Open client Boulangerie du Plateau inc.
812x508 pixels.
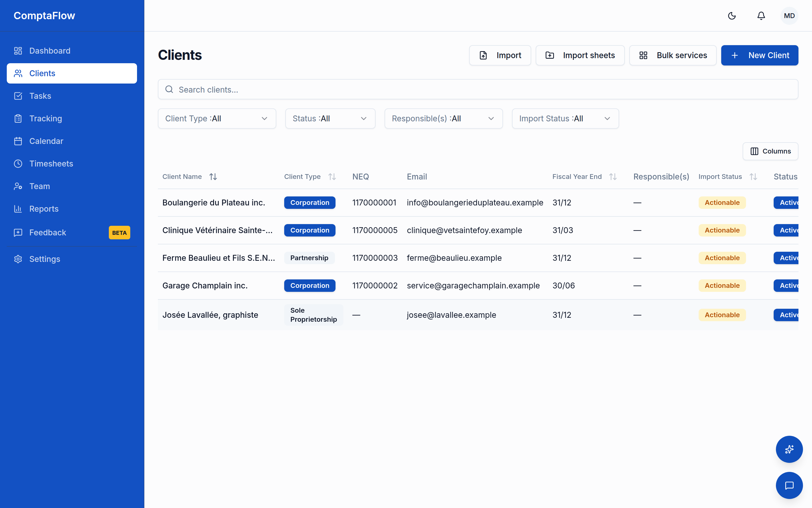click(214, 203)
